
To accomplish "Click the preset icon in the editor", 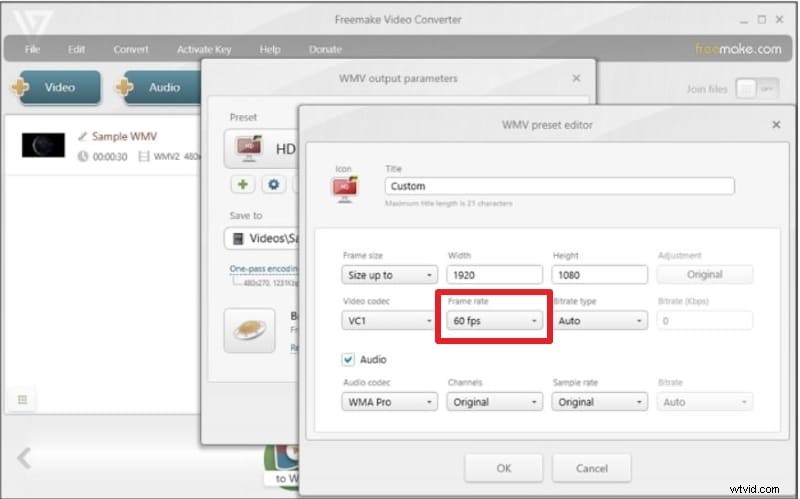I will [x=345, y=189].
